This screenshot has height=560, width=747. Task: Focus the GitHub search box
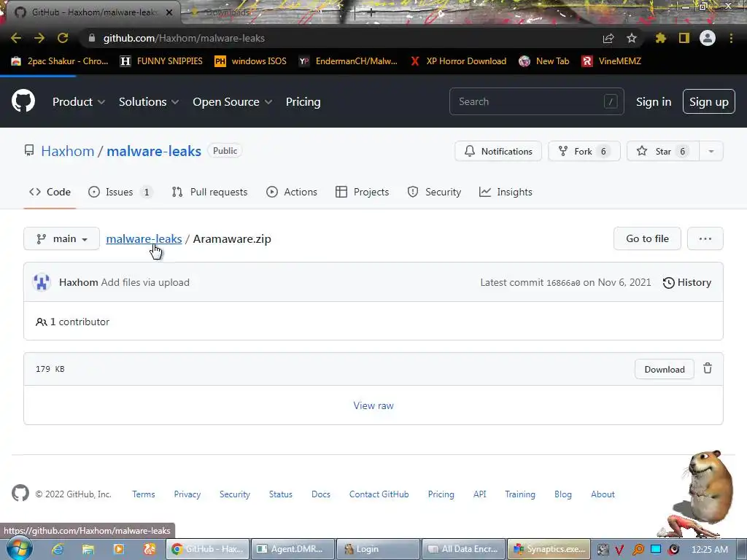click(536, 101)
